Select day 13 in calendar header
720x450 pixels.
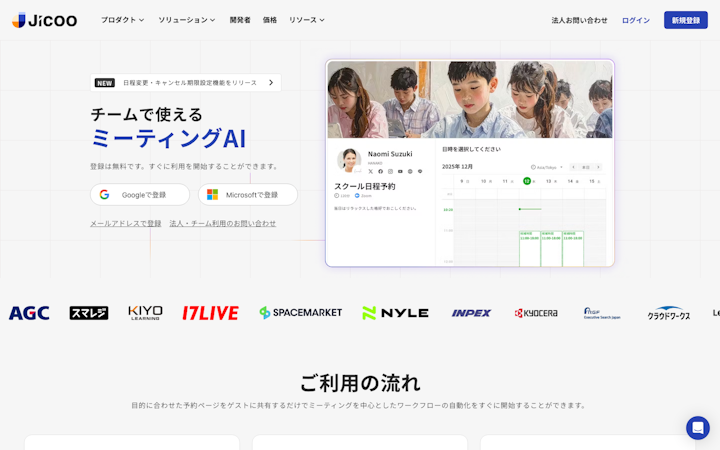[x=551, y=181]
